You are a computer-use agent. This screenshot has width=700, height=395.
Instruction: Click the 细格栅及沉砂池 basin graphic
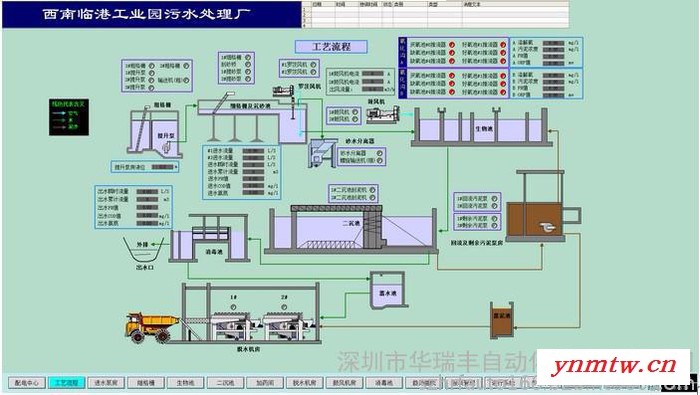252,120
